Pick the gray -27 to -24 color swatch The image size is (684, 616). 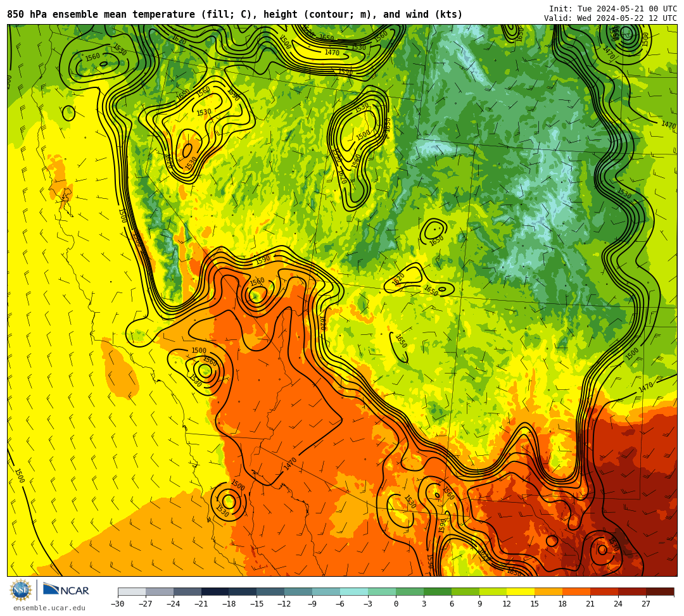pyautogui.click(x=160, y=591)
